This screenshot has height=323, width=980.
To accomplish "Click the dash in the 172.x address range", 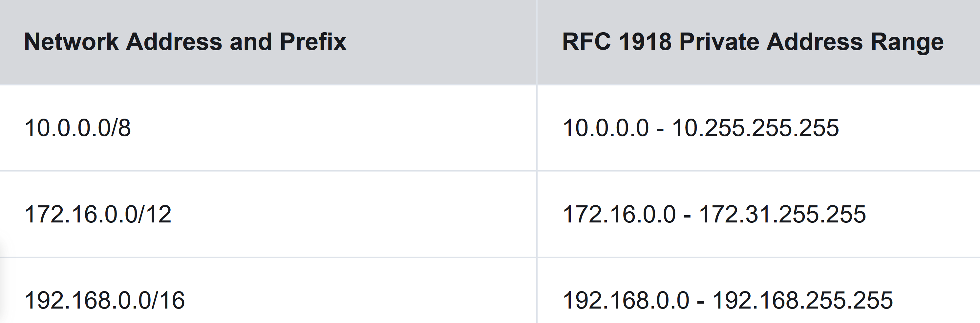I will click(x=687, y=216).
